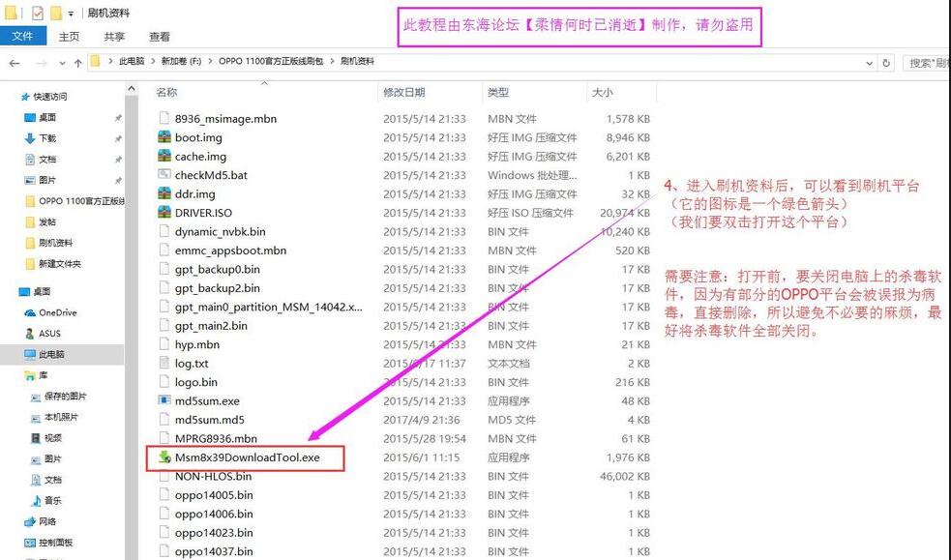Click the checkMd5.bat batch file icon
Image resolution: width=951 pixels, height=560 pixels.
164,175
